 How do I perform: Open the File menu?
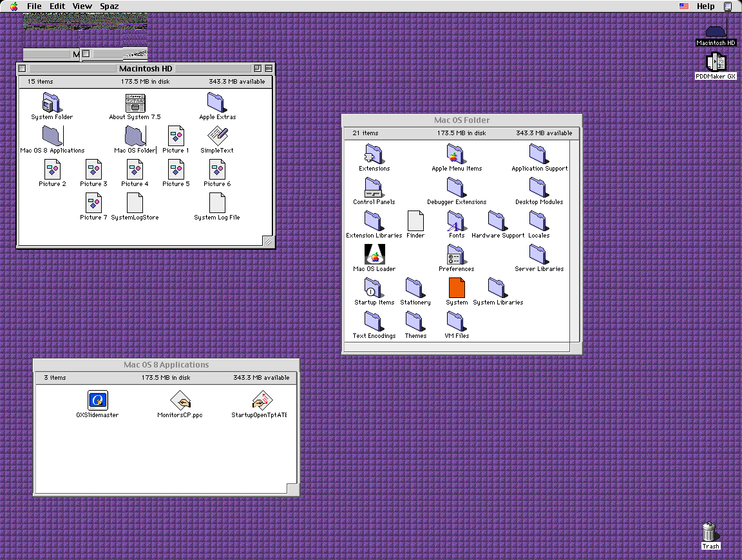(x=34, y=6)
